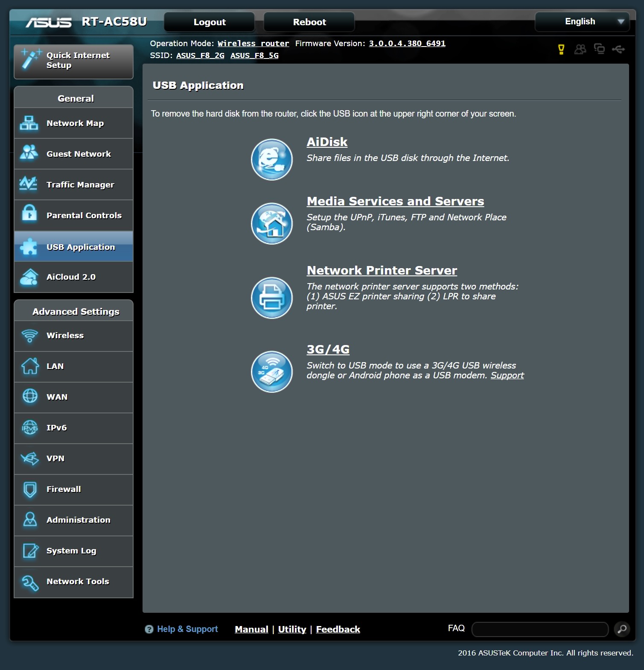
Task: Click the FAQ search magnifier button
Action: pyautogui.click(x=622, y=629)
